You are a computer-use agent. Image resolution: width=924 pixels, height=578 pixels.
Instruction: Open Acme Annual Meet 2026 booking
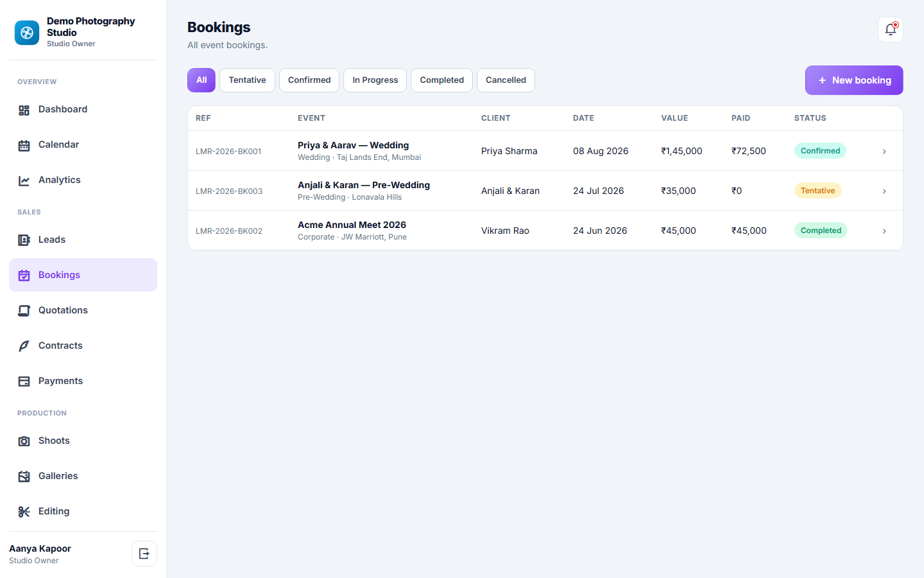click(352, 225)
